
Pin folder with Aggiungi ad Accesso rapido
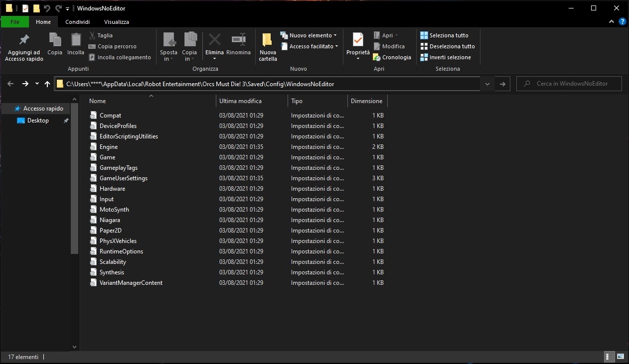coord(24,47)
